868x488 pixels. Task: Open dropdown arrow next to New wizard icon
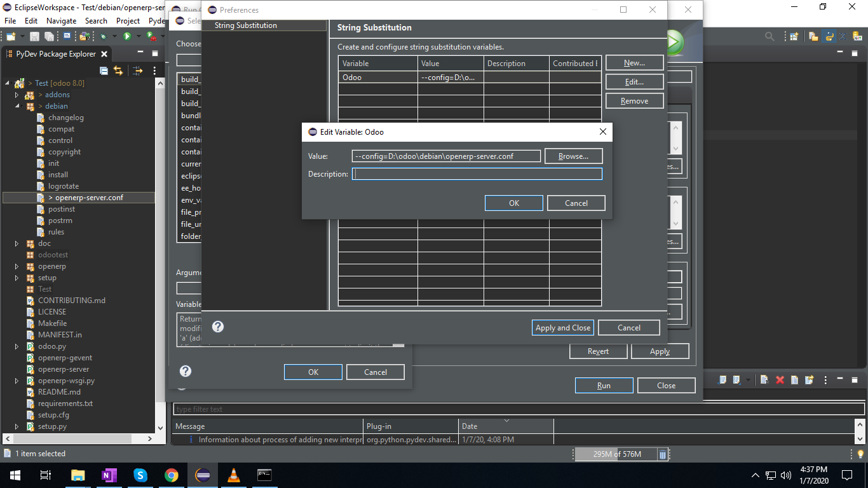(22, 36)
